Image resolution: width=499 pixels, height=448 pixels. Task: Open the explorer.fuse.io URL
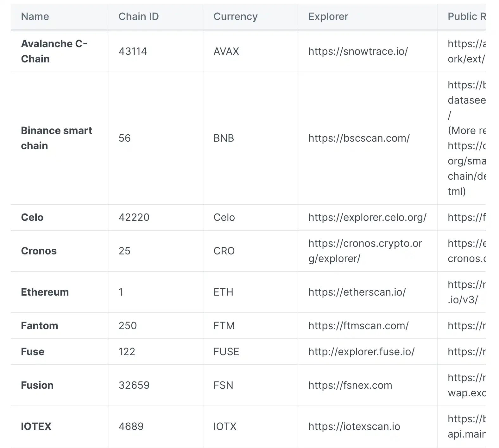tap(361, 352)
